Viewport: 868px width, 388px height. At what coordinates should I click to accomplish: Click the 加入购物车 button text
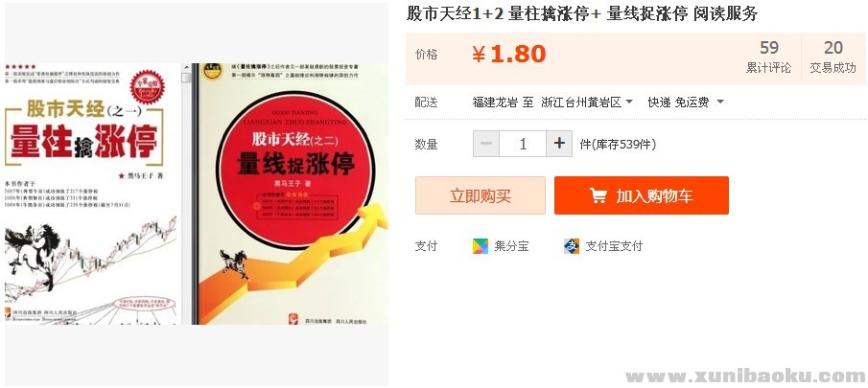click(654, 195)
